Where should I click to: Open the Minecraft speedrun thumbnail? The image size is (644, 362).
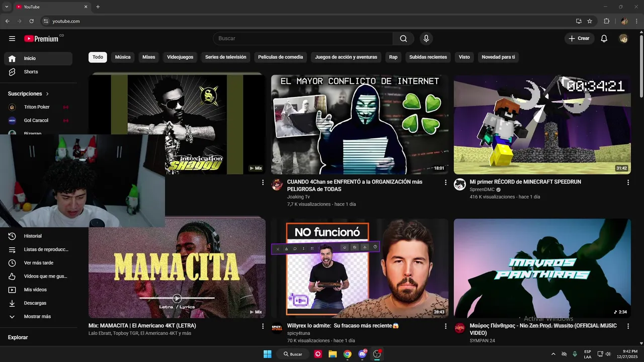tap(542, 125)
